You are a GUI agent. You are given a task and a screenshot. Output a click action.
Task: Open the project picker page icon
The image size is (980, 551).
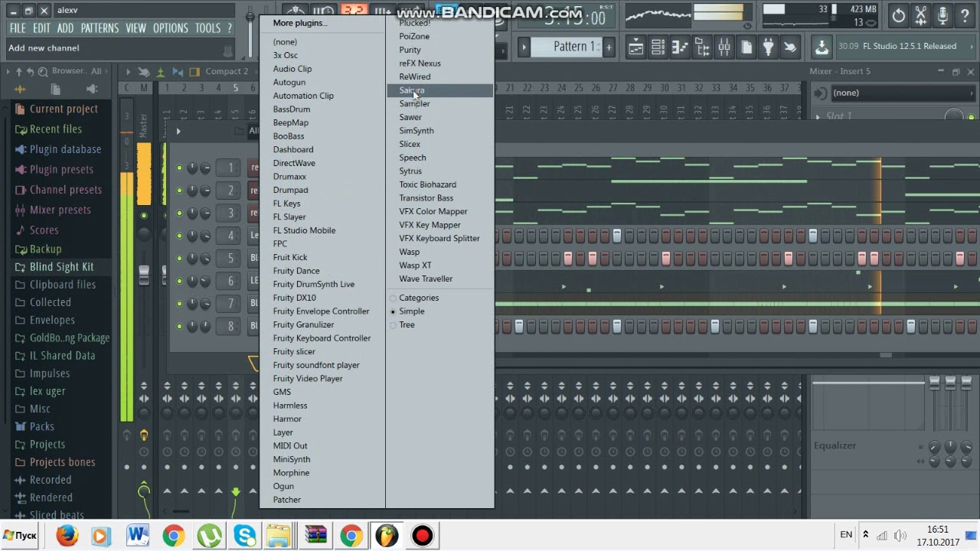pyautogui.click(x=746, y=47)
